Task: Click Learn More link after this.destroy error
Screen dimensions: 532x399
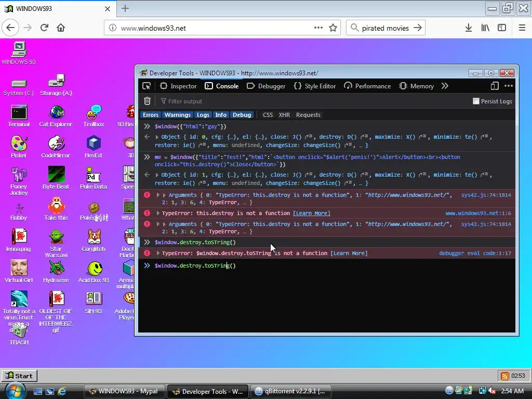Action: pos(312,213)
